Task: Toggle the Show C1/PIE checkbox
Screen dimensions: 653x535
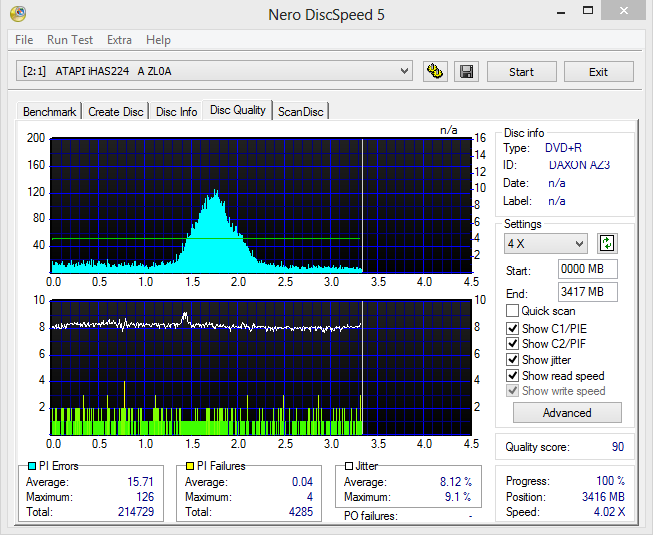Action: coord(512,328)
